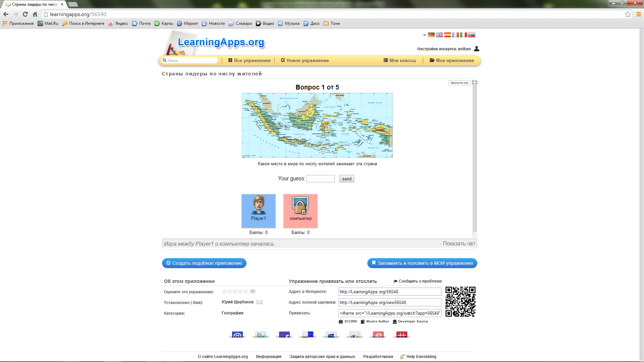Open the Mail.Ru bookmark
644x362 pixels.
coord(48,23)
